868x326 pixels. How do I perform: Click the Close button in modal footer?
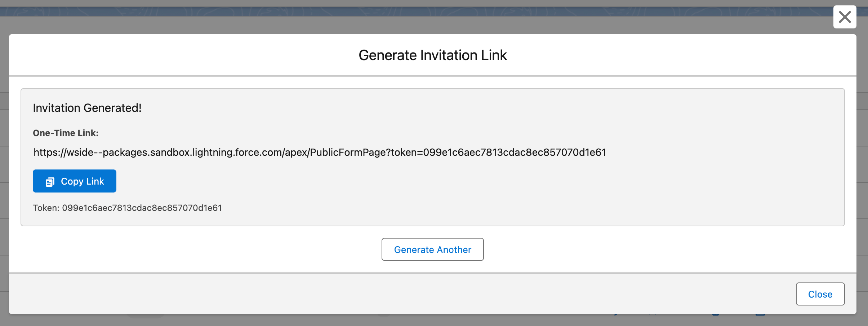(x=820, y=294)
